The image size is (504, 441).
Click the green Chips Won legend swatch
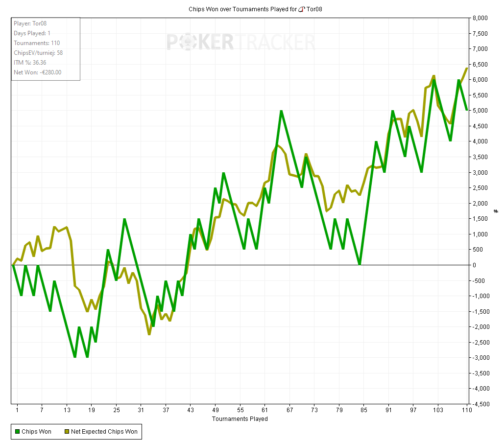tap(17, 432)
